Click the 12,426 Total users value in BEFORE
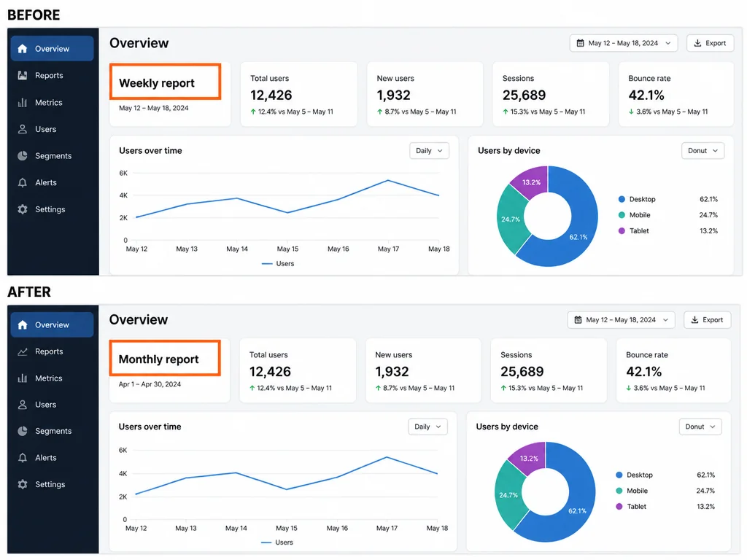Viewport: 747px width, 560px height. point(271,96)
